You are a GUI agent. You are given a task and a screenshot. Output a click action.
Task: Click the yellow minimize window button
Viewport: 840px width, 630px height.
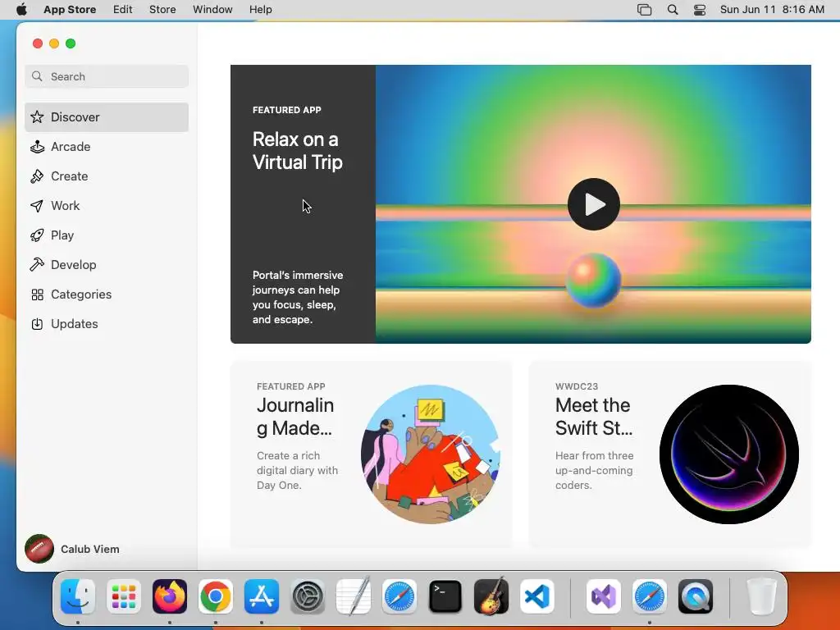click(x=54, y=43)
